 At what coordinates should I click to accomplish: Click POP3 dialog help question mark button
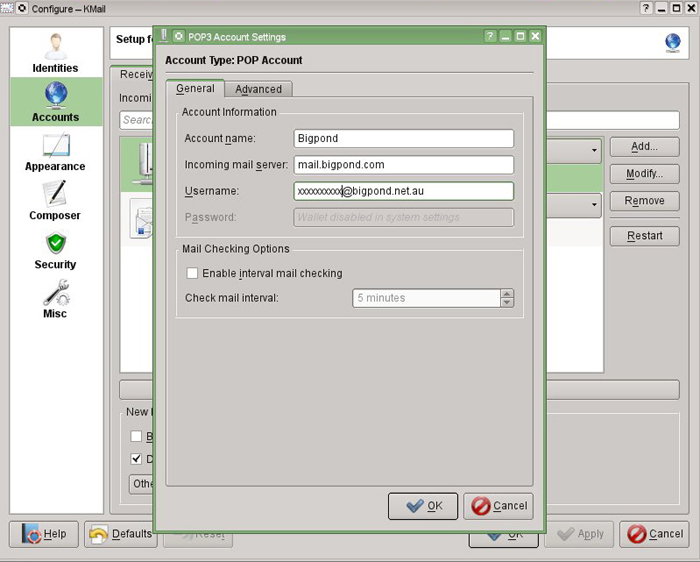coord(490,36)
